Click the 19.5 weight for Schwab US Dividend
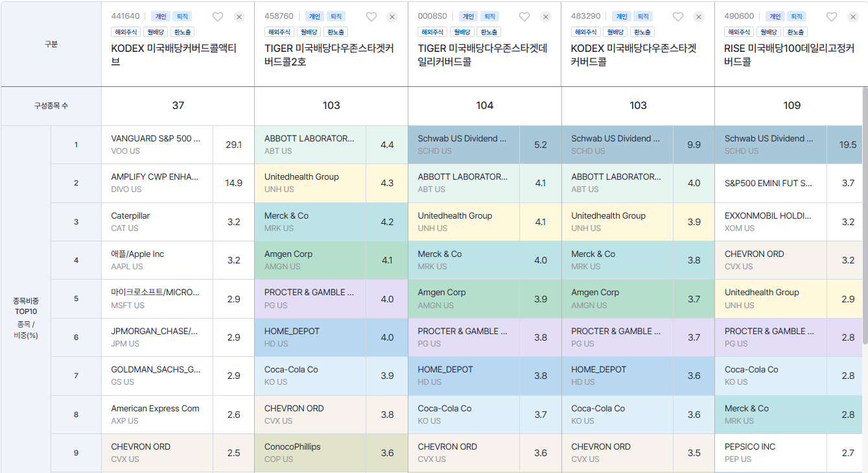Screen dimensions: 868x473 (x=848, y=145)
